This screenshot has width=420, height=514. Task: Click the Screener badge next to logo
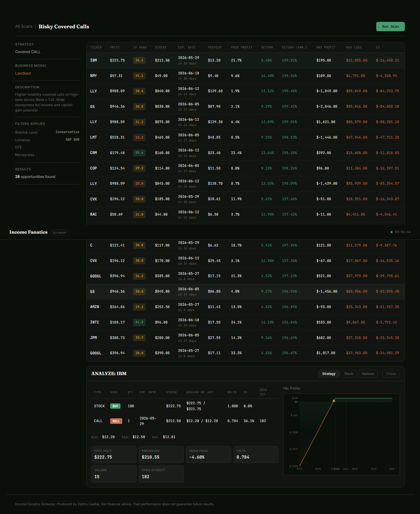pos(60,232)
